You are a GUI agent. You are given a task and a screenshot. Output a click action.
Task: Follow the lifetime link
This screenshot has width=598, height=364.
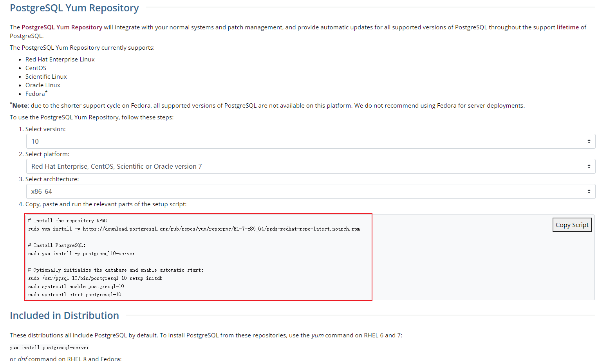[x=568, y=27]
